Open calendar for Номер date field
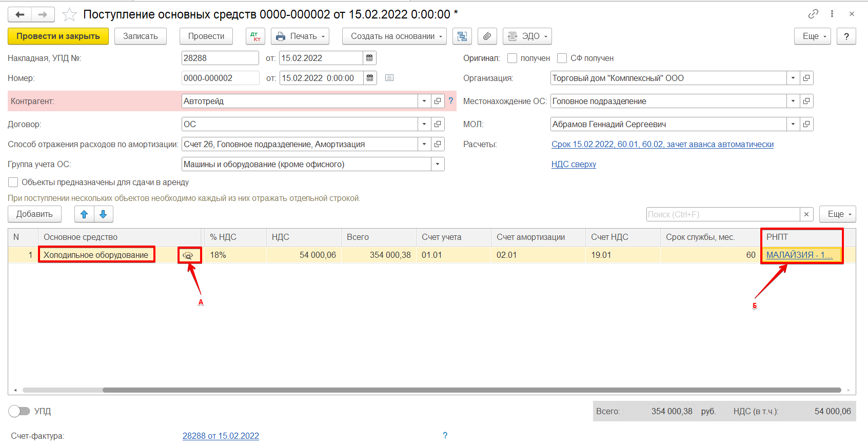 pos(370,78)
